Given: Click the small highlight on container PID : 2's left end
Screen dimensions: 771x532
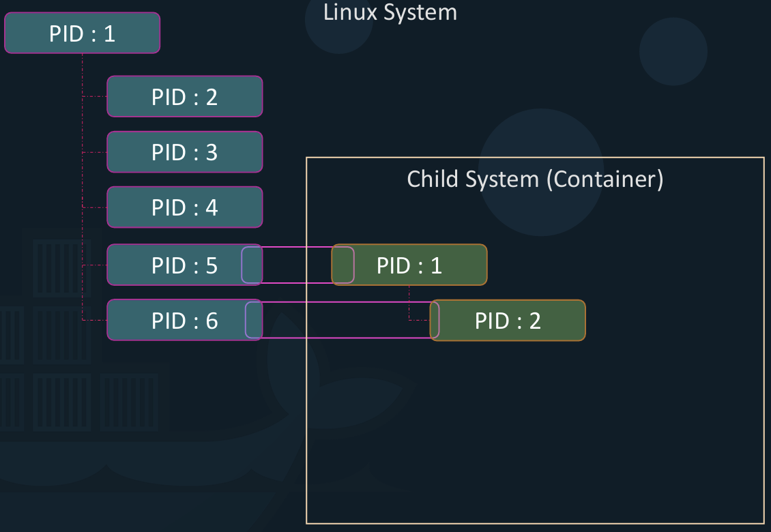Looking at the screenshot, I should click(x=435, y=321).
